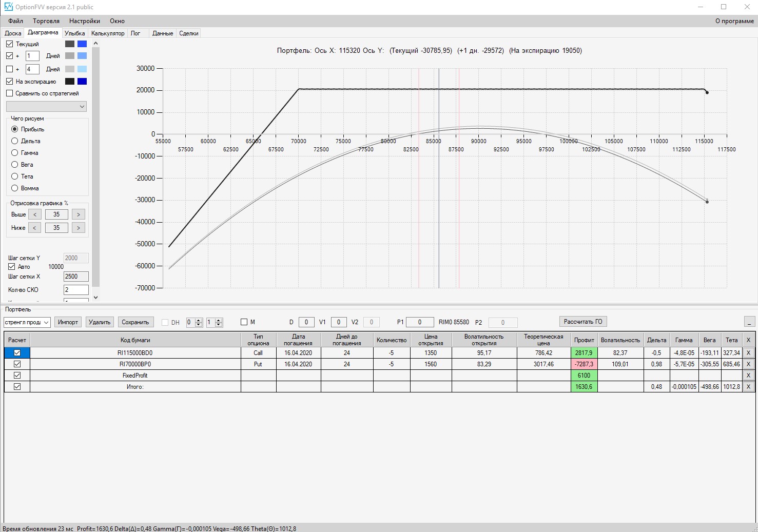Click the Импорт button
This screenshot has height=532, width=758.
tap(68, 322)
